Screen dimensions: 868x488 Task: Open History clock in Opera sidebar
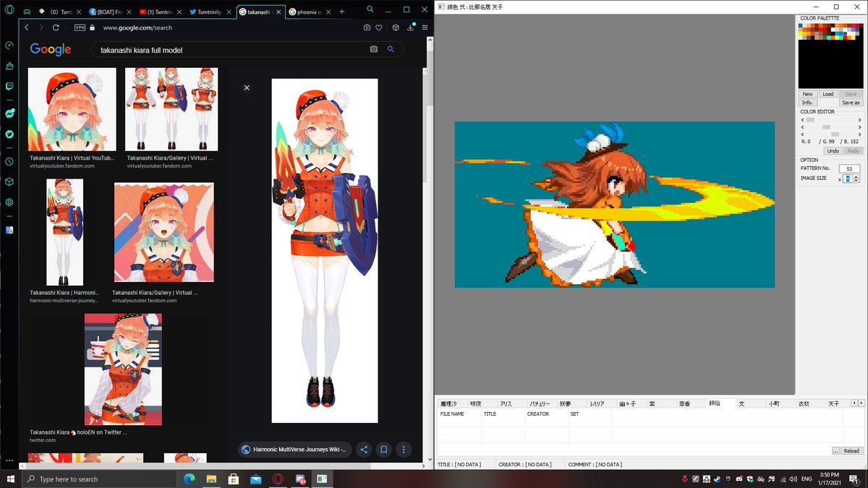9,162
